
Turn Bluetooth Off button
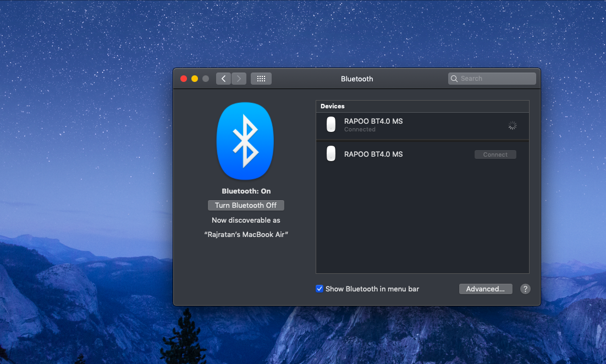tap(246, 206)
